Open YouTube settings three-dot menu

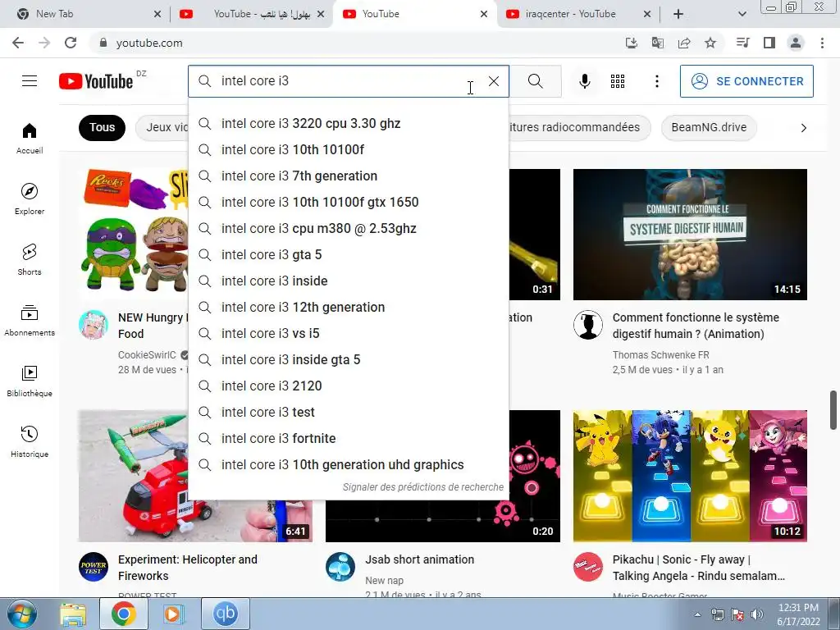point(657,81)
